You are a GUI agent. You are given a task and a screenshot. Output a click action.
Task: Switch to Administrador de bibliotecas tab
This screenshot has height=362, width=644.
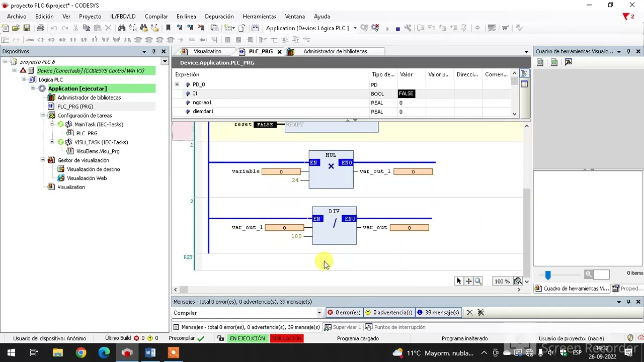335,52
